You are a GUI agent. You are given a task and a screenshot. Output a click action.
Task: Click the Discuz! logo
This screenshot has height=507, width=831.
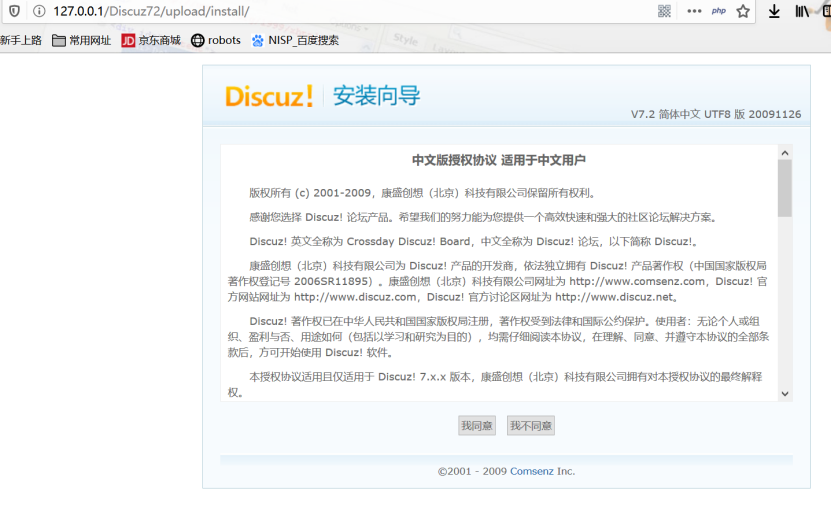[269, 96]
